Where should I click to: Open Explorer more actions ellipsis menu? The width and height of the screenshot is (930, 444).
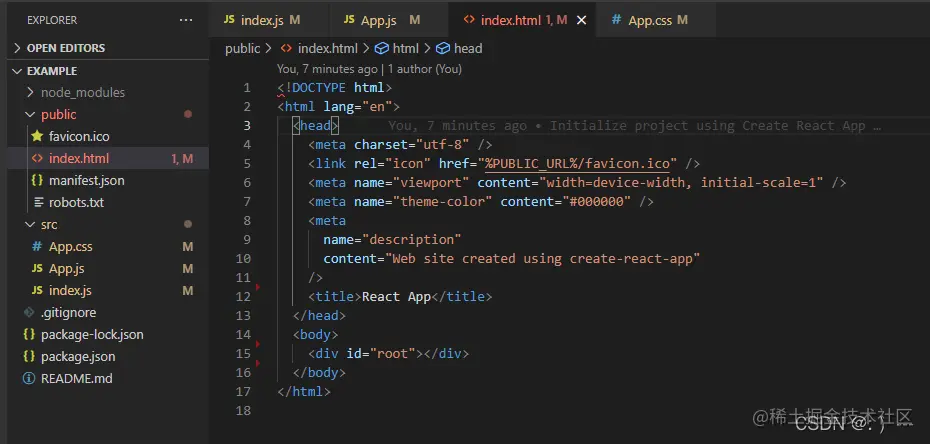pos(186,20)
